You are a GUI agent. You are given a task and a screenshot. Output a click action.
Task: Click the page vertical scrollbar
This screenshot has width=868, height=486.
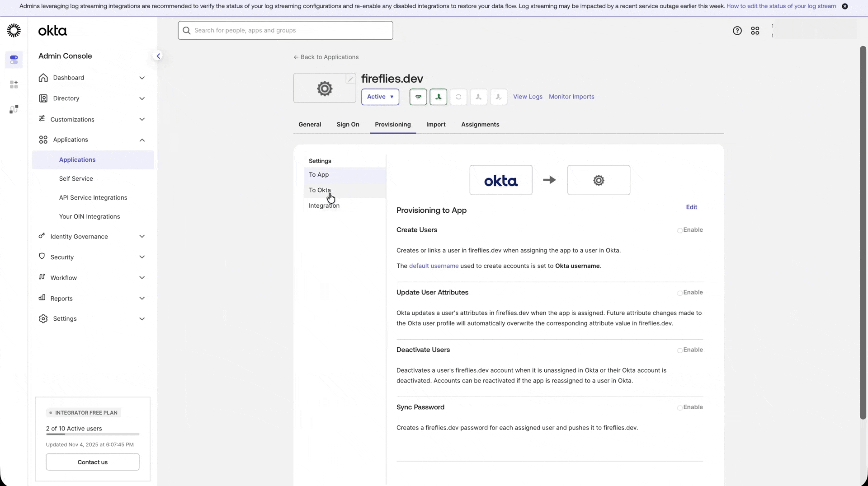[x=863, y=233]
